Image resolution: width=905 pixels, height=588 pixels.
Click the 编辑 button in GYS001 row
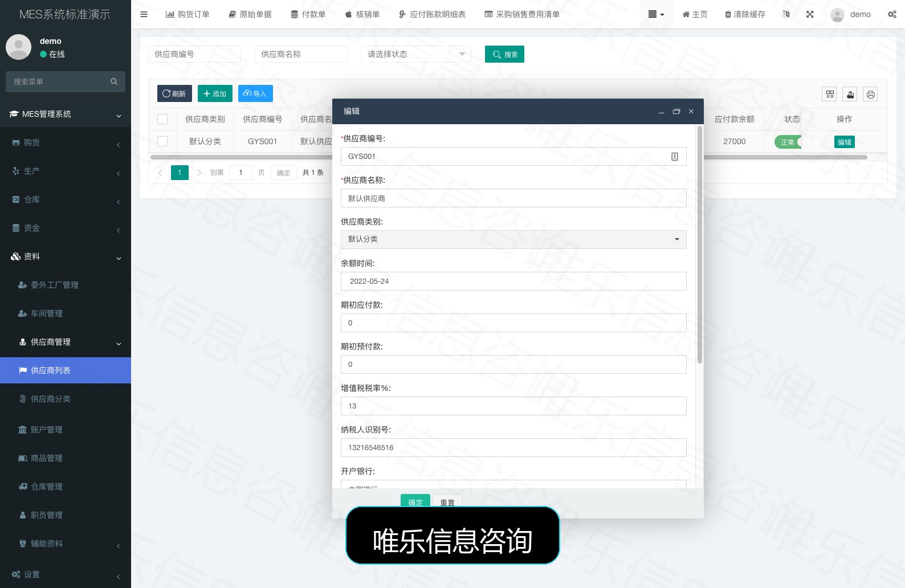coord(845,142)
